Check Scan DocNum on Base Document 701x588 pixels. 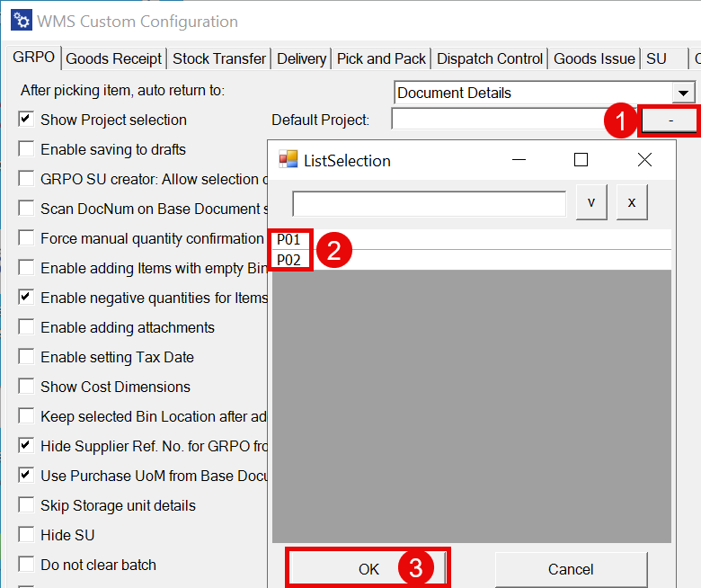26,209
